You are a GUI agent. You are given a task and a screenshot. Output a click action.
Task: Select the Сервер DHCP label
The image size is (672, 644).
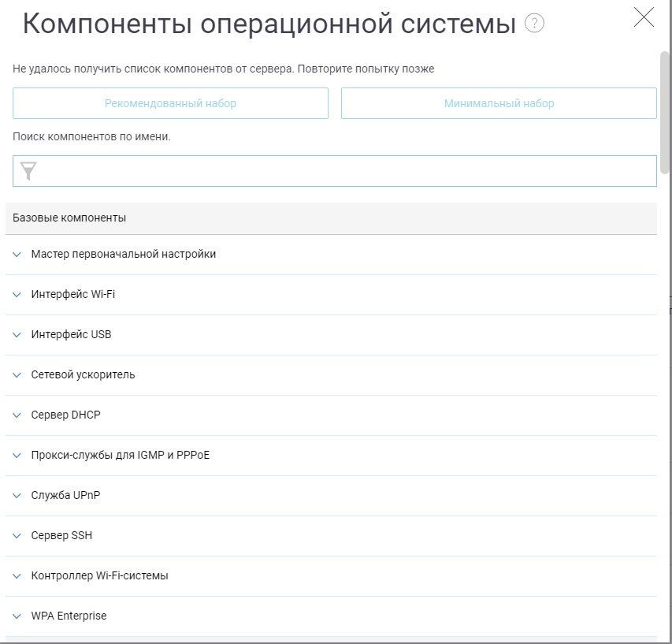tap(65, 415)
